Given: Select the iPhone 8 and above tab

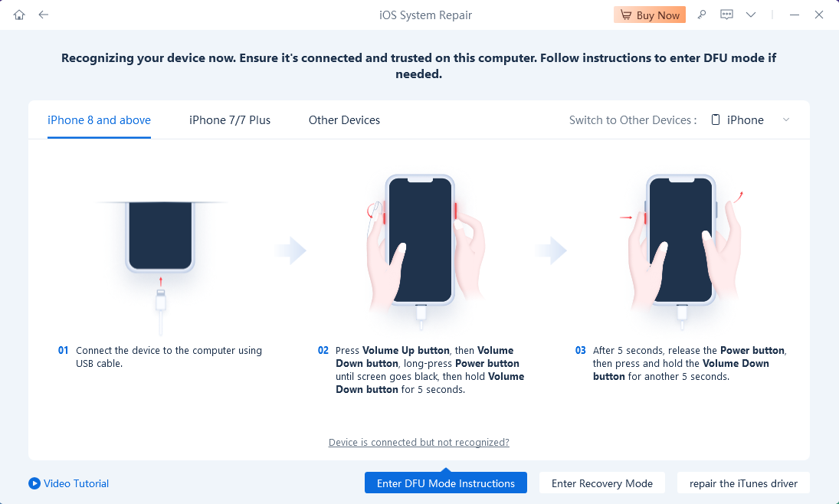Looking at the screenshot, I should click(99, 119).
